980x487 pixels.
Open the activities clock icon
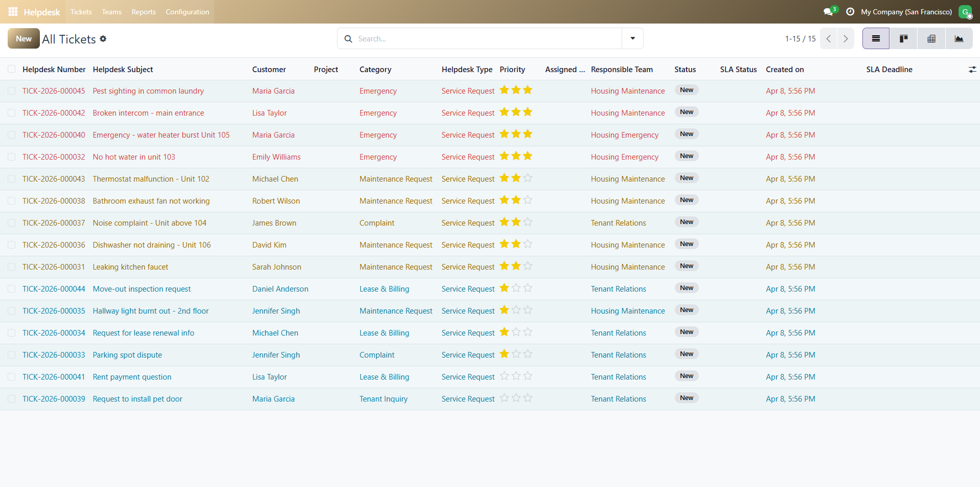click(850, 12)
